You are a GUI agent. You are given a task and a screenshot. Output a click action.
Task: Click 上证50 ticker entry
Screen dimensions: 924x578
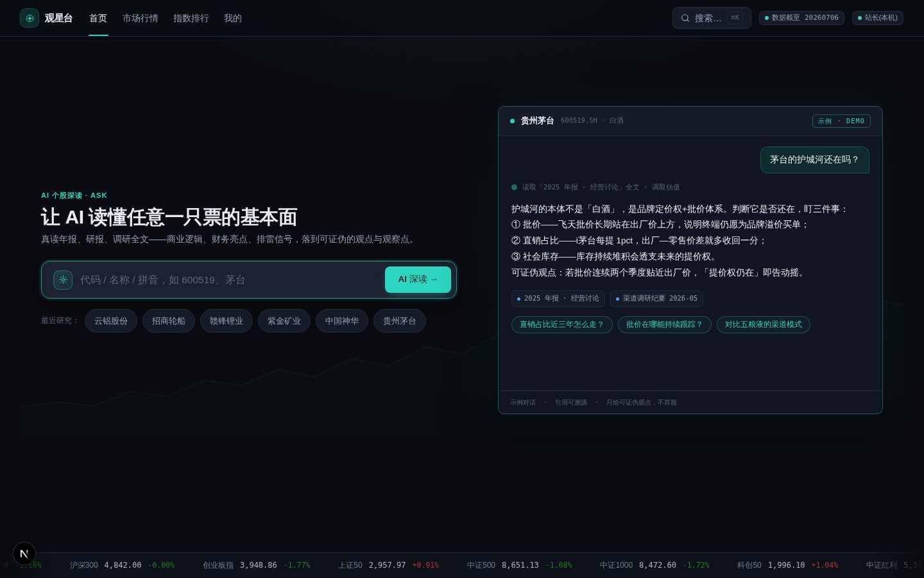coord(389,565)
